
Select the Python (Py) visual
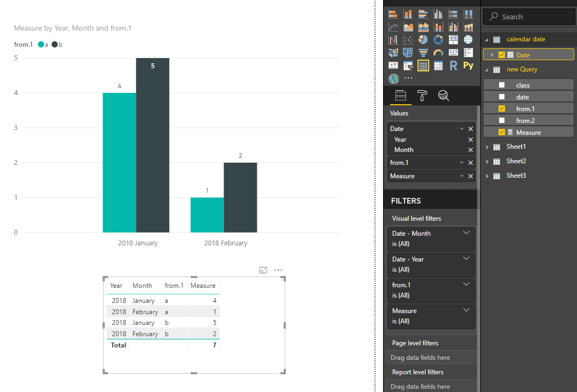[468, 66]
